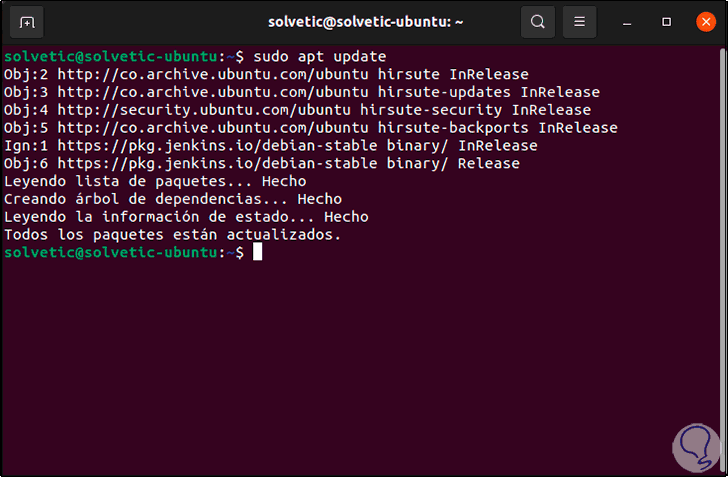The image size is (728, 477).
Task: Click the window title solvetic@solvetic-ubuntu: ~
Action: pyautogui.click(x=365, y=22)
